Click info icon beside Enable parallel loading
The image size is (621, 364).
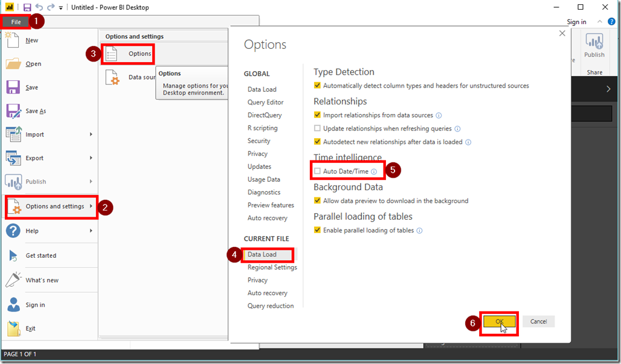(x=419, y=231)
